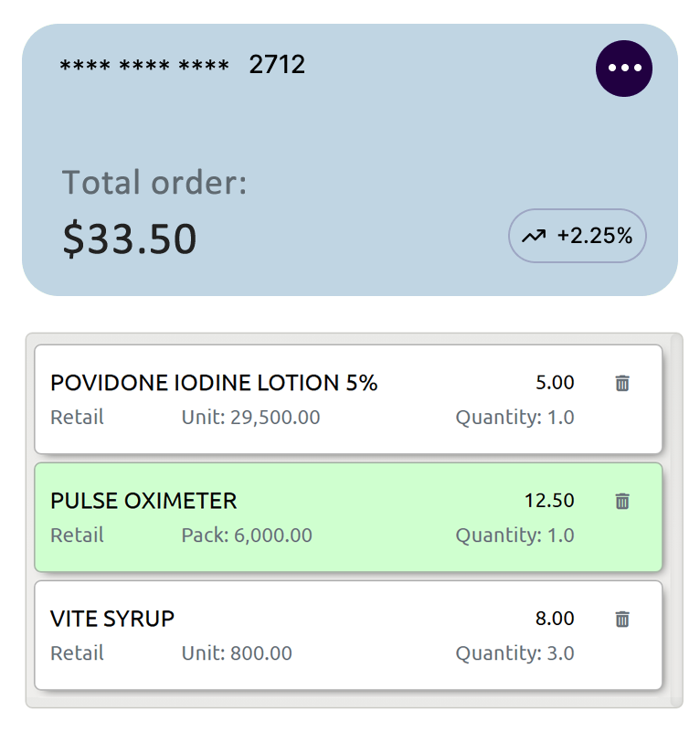This screenshot has width=700, height=742.
Task: Open the +2.25% change badge
Action: [x=577, y=235]
